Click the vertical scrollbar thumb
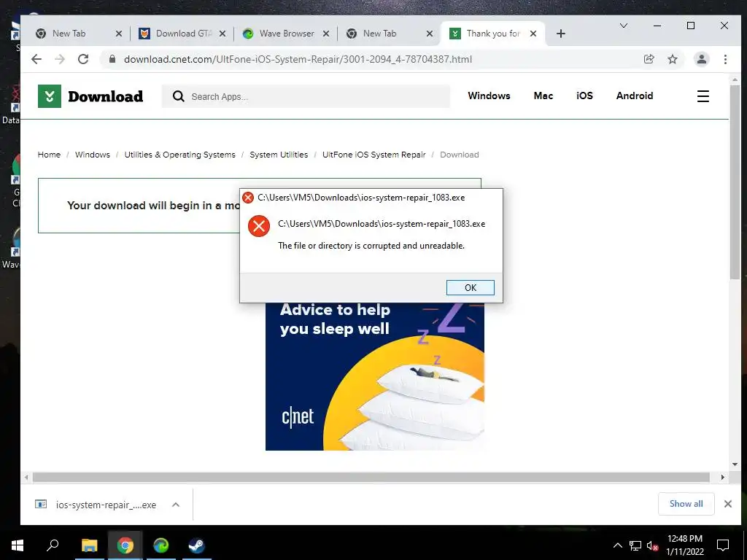 [x=735, y=182]
